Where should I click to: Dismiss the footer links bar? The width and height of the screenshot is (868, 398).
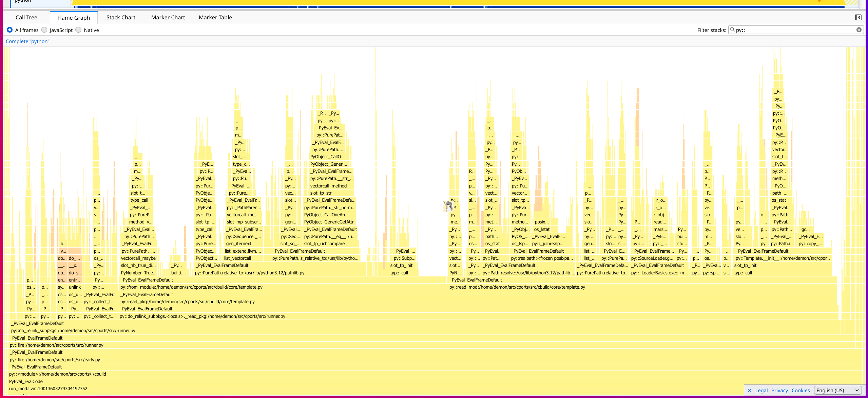[x=750, y=391]
